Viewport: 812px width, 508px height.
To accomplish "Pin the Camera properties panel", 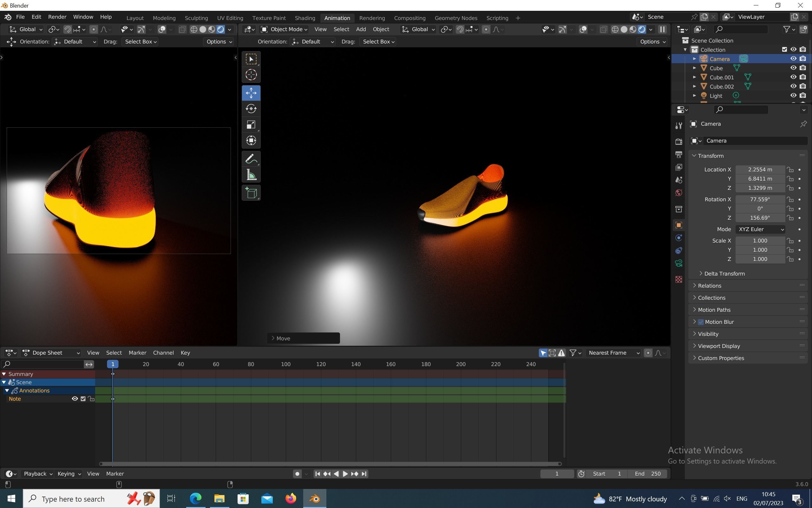I will click(x=803, y=124).
